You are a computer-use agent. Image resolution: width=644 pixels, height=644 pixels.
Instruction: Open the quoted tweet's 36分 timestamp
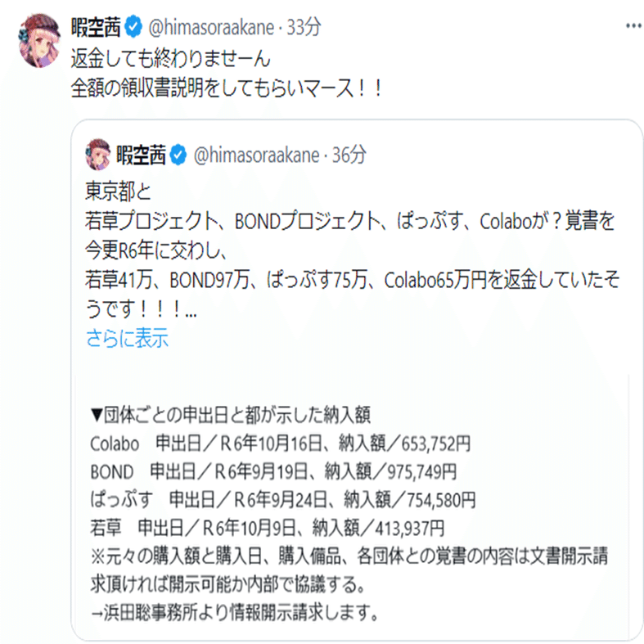349,154
